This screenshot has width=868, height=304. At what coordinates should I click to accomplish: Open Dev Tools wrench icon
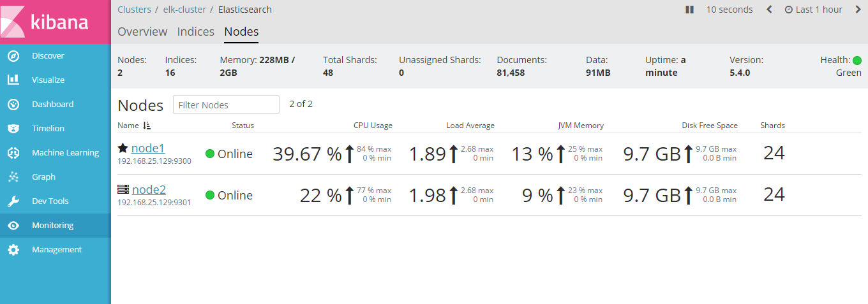13,201
